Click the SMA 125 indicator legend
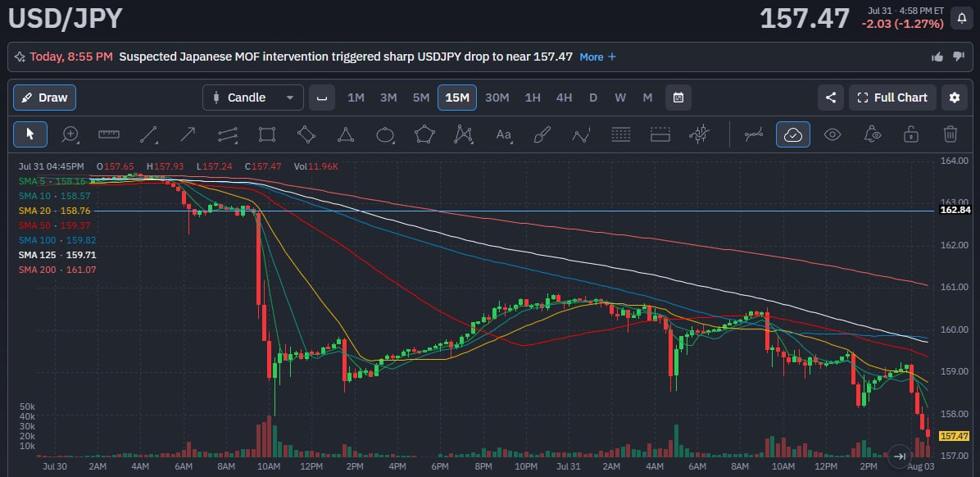 click(57, 255)
